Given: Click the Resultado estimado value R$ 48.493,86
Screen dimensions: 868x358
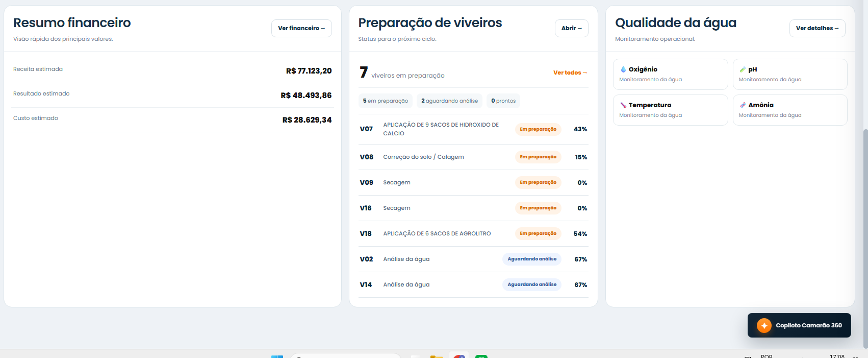Looking at the screenshot, I should pos(306,96).
